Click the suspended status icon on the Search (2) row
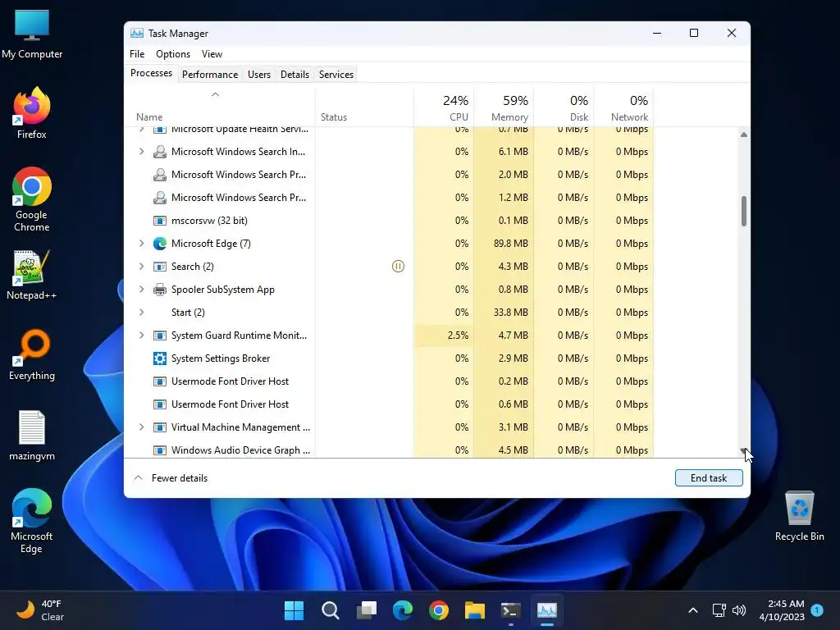 398,267
